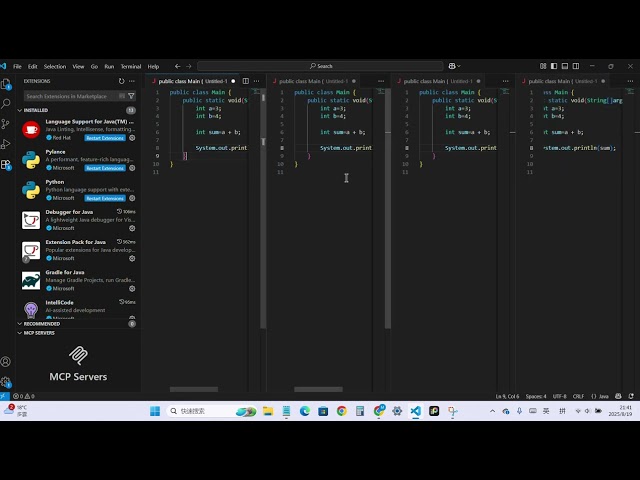Open Google Chrome from the taskbar

pyautogui.click(x=342, y=411)
